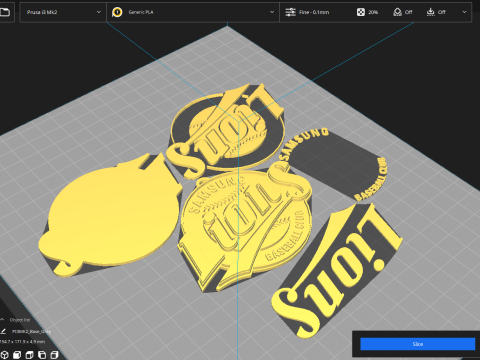Open file using the folder icon
The image size is (480, 360).
[5, 12]
